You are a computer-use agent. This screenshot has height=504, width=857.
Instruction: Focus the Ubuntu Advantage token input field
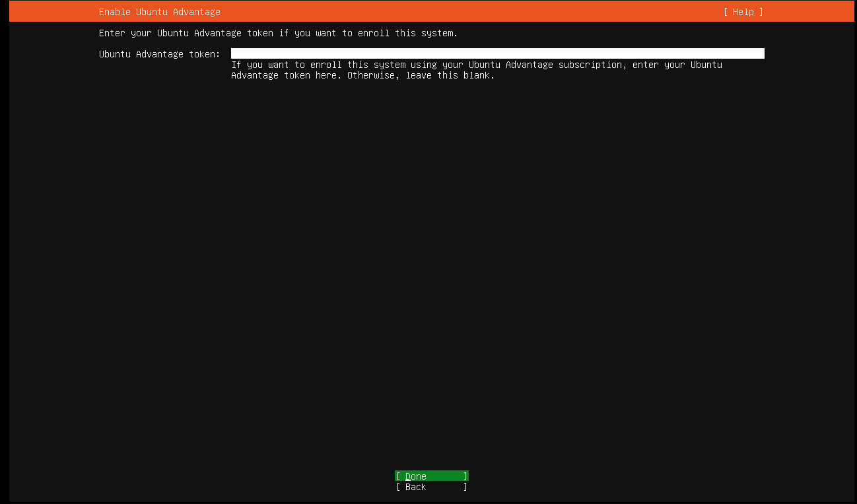point(497,53)
